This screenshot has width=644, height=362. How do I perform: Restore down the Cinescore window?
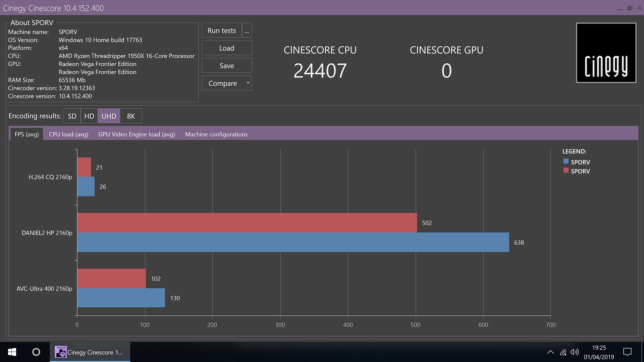coord(630,8)
